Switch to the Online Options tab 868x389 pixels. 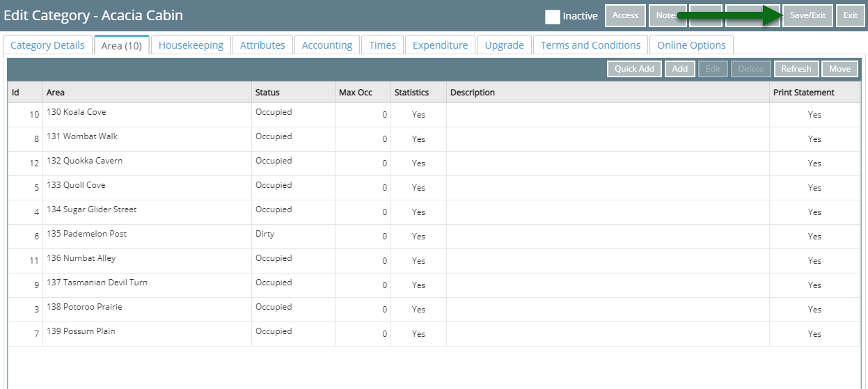[691, 45]
